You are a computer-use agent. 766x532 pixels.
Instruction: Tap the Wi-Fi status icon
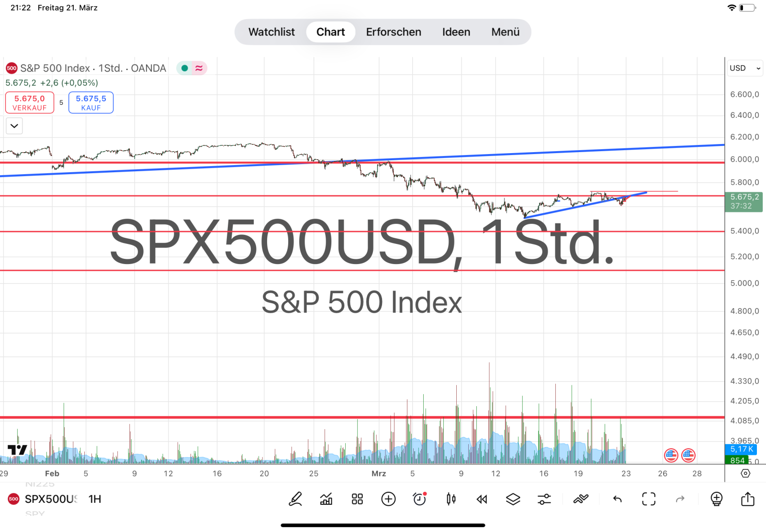732,8
